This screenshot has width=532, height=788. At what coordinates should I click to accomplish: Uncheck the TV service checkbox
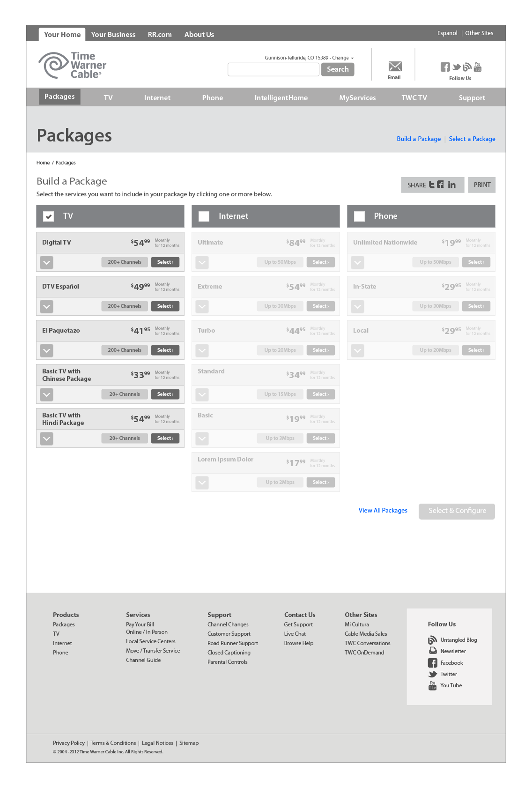click(x=48, y=216)
